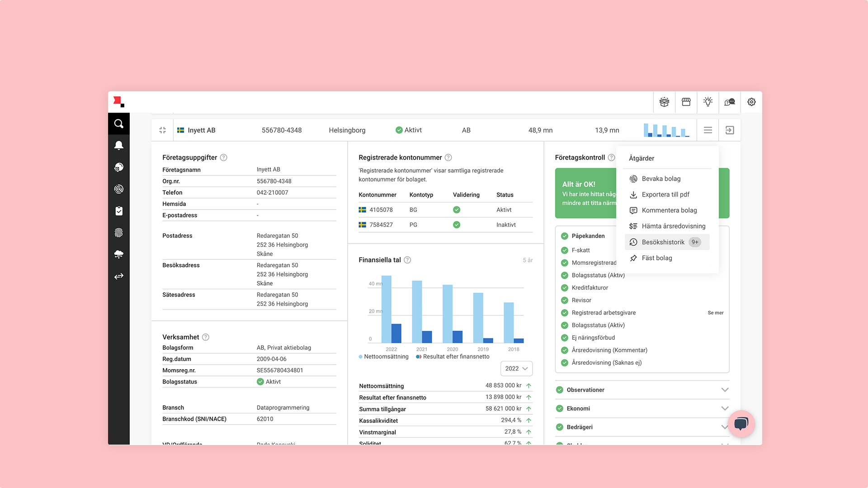Click the Se mer link
868x488 pixels.
coord(716,313)
